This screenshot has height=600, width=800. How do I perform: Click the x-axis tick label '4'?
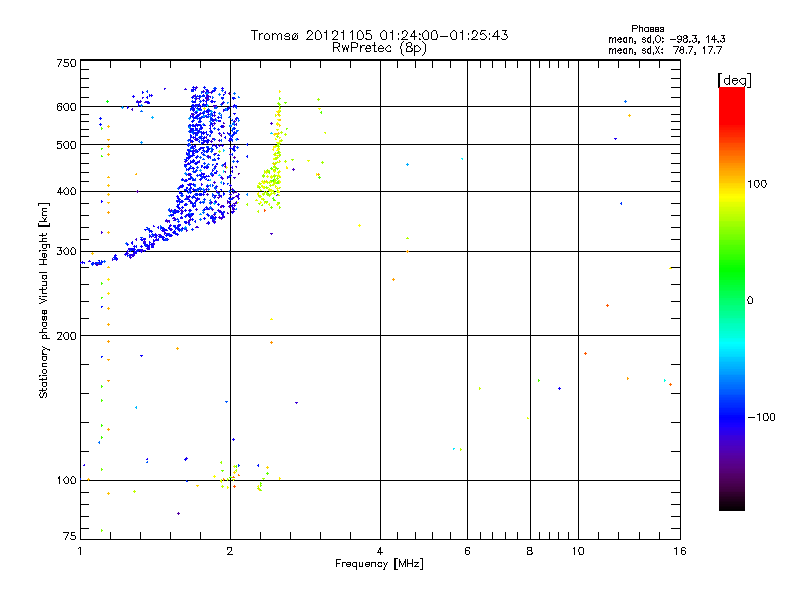[380, 551]
